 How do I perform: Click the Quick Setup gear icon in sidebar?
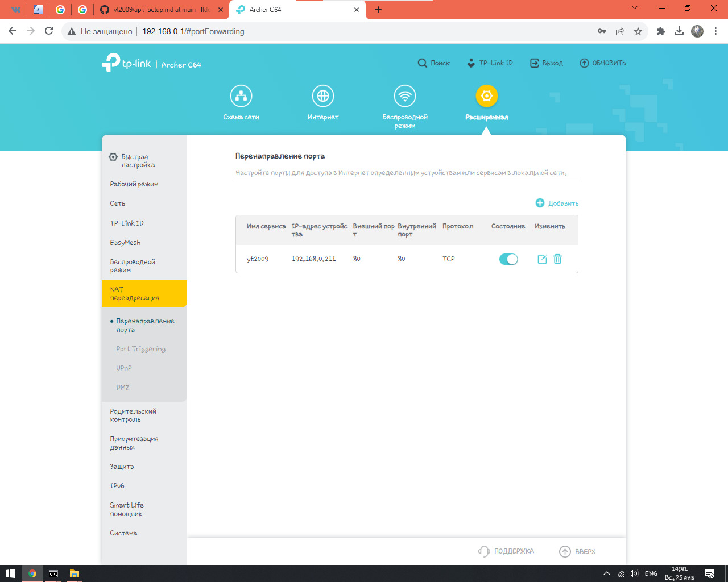113,157
